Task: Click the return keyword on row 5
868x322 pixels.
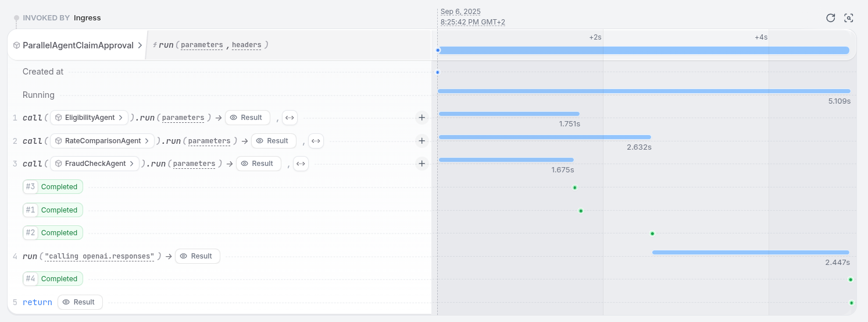Action: click(x=37, y=302)
